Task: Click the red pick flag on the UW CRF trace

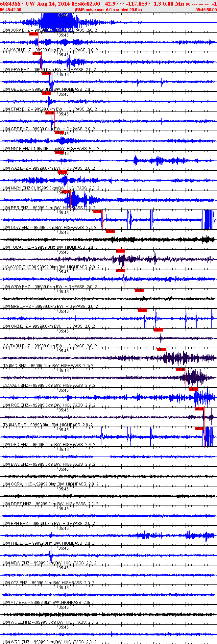Action: [50, 113]
